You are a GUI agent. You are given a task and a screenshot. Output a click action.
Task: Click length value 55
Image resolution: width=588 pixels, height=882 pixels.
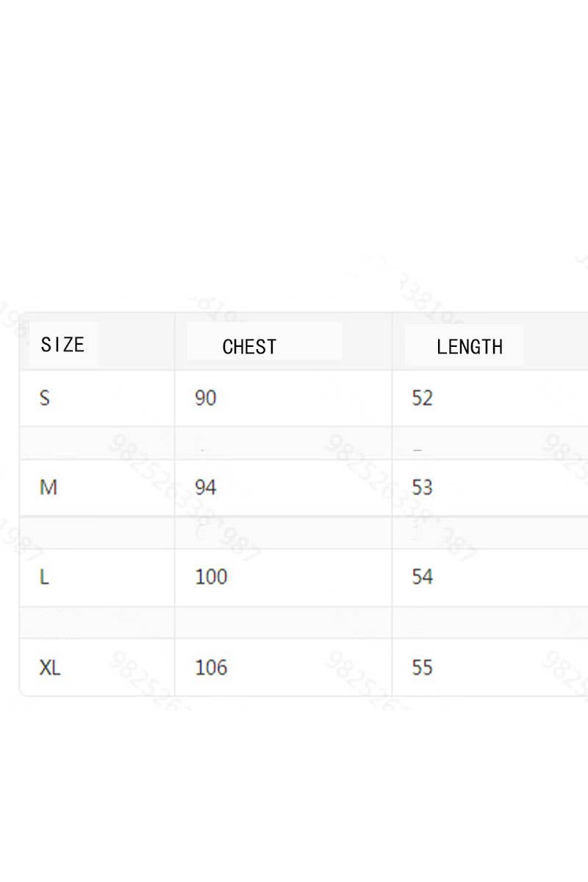[x=423, y=667]
